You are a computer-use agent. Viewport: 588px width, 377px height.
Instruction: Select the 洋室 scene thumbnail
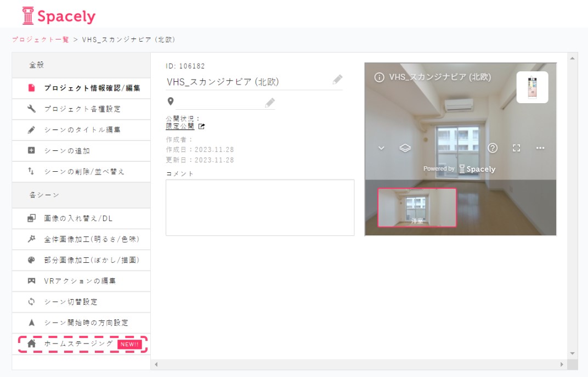(417, 207)
